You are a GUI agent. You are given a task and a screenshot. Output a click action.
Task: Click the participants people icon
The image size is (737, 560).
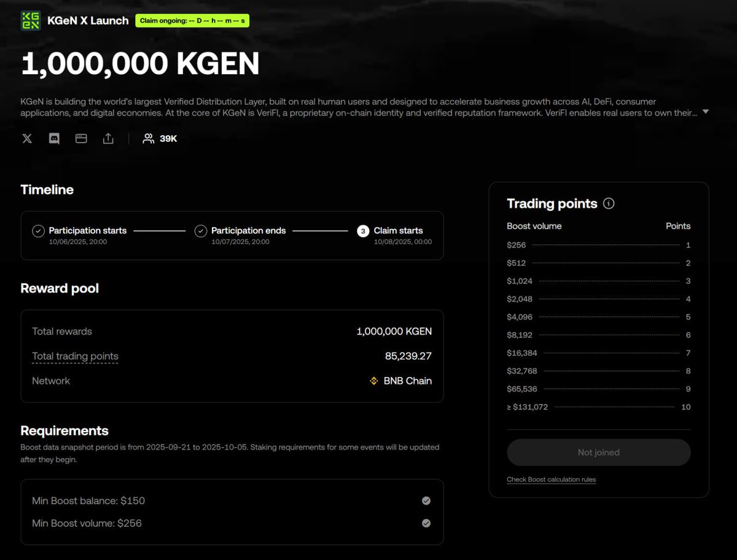[x=148, y=139]
